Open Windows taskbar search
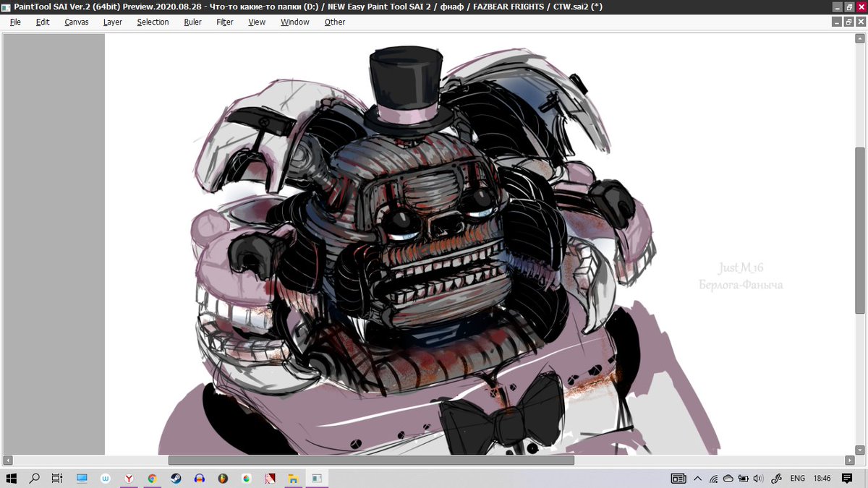The height and width of the screenshot is (488, 868). point(34,478)
